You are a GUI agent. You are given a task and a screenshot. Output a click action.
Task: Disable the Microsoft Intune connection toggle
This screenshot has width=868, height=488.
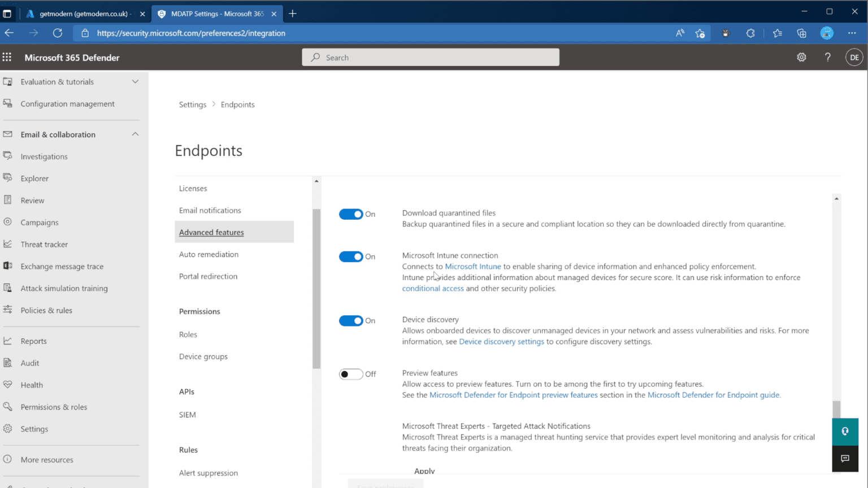351,256
